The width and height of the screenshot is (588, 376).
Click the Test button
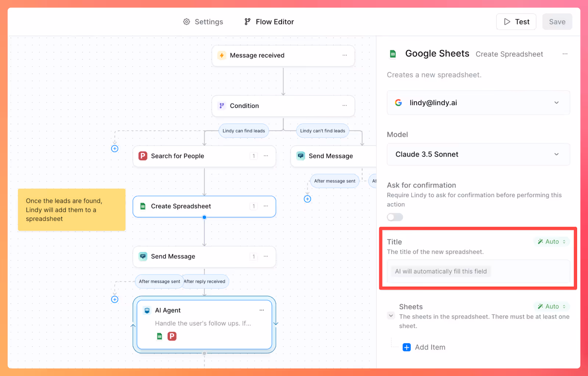516,22
